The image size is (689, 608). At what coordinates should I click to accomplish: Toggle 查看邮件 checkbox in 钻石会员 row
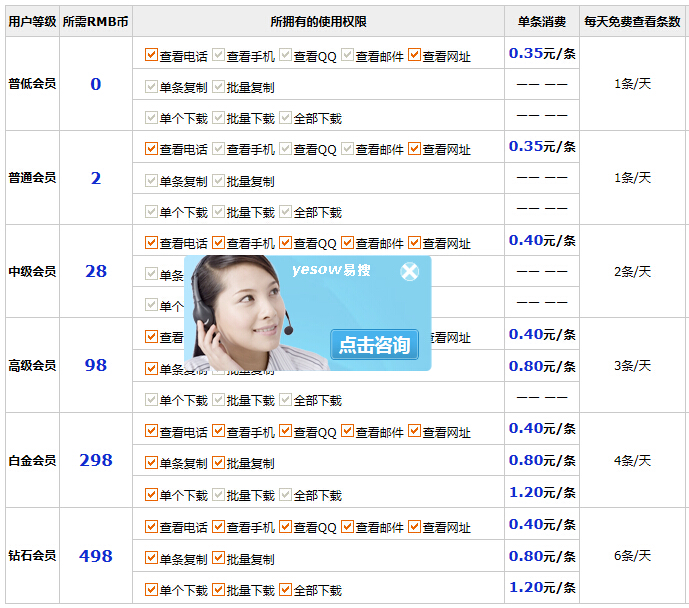(348, 527)
